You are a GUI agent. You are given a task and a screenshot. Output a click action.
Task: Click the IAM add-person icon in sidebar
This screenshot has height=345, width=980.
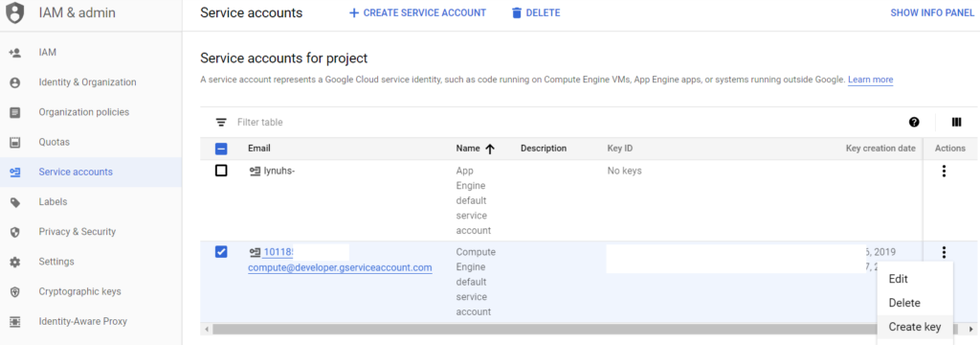click(x=15, y=53)
